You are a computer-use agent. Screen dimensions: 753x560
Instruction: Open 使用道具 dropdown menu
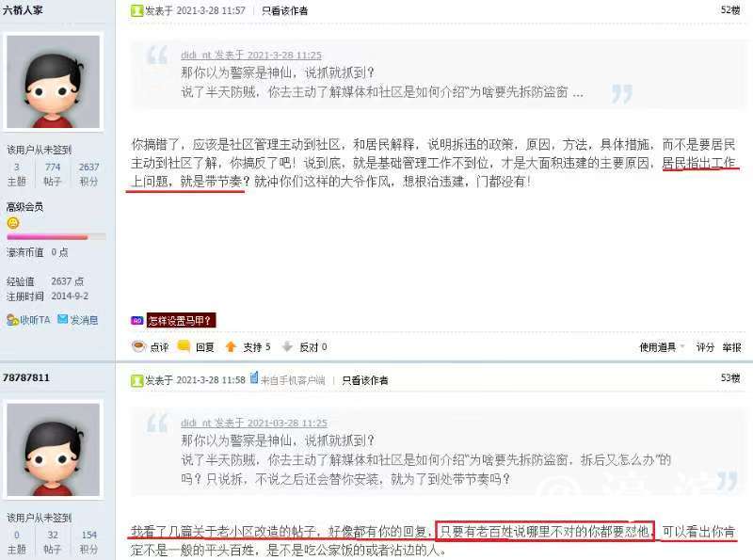(662, 346)
